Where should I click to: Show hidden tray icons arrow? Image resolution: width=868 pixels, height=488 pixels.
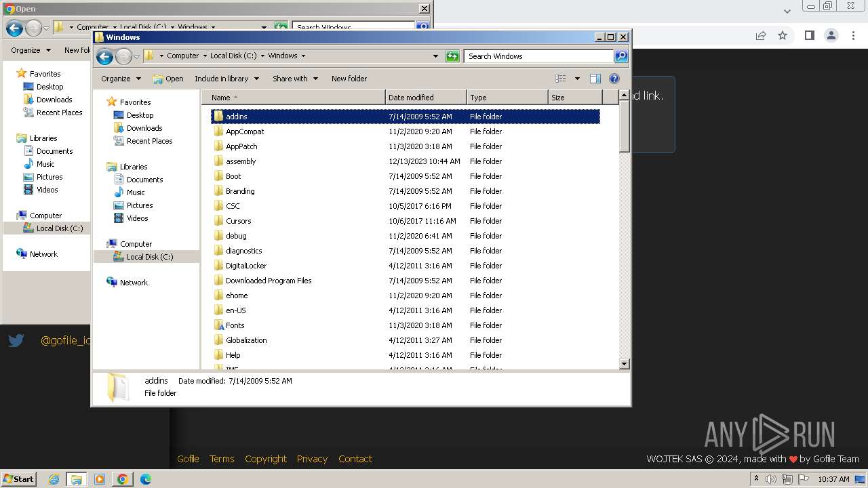click(x=756, y=479)
